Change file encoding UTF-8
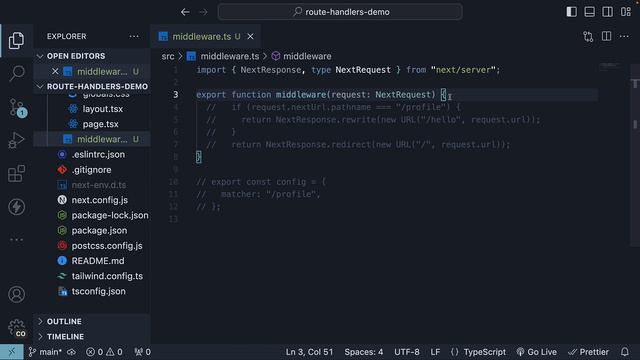The image size is (640, 360). coord(407,352)
